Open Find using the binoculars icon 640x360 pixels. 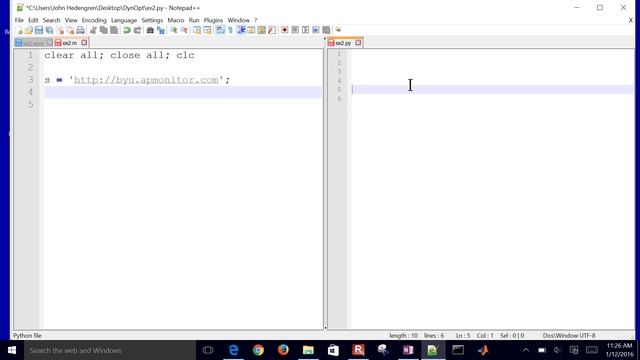(x=150, y=30)
